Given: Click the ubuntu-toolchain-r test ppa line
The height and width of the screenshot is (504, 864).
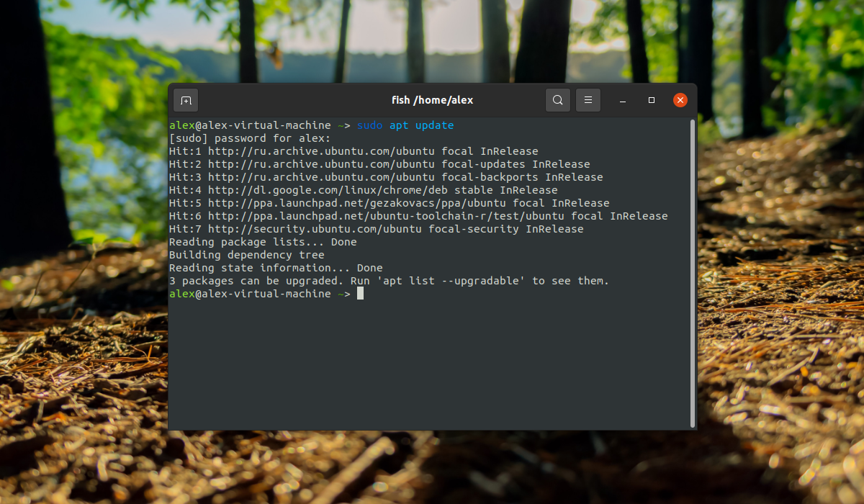Looking at the screenshot, I should tap(418, 216).
